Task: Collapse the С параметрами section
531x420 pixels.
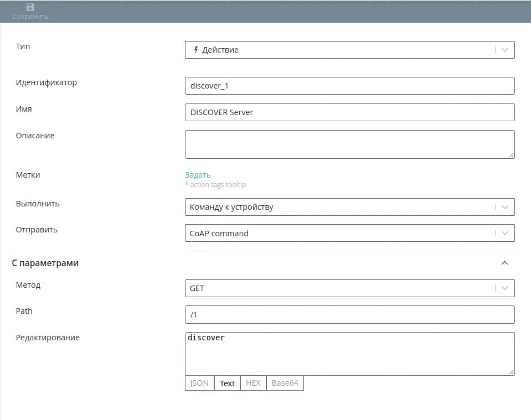Action: point(504,263)
